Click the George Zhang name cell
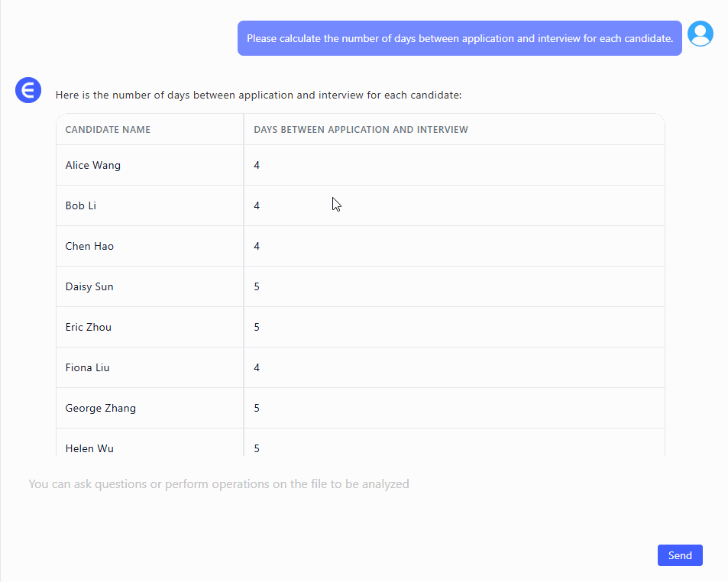The width and height of the screenshot is (728, 582). [101, 409]
